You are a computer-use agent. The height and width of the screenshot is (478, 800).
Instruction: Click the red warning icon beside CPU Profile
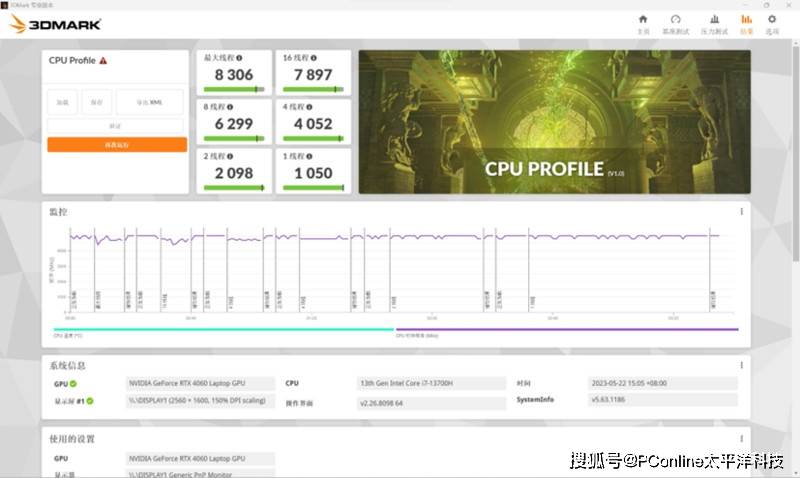103,61
